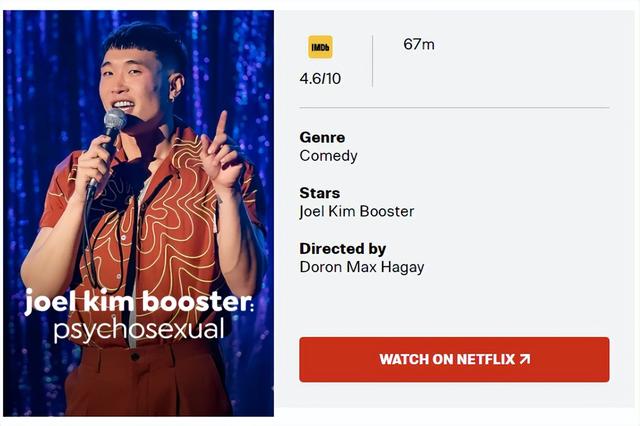Click the external-link arrow on the Netflix button
640x426 pixels.
525,359
